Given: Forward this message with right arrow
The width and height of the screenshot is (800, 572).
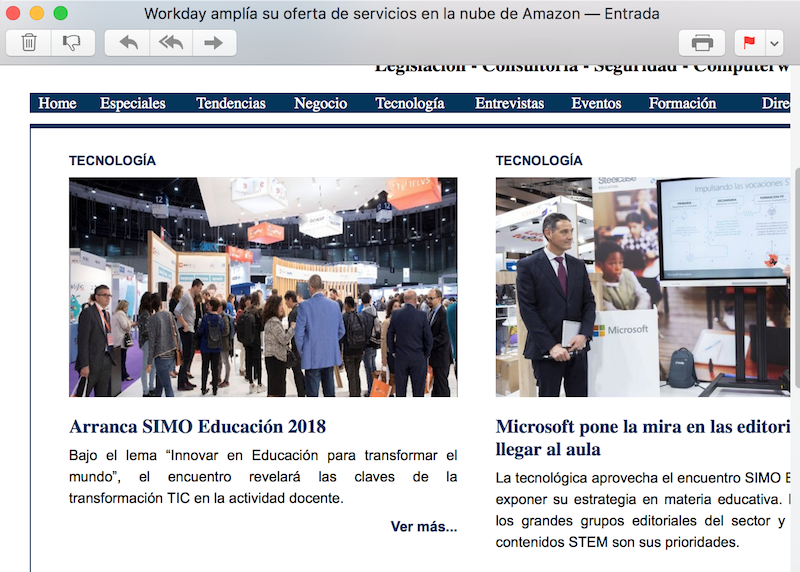Looking at the screenshot, I should pyautogui.click(x=214, y=42).
